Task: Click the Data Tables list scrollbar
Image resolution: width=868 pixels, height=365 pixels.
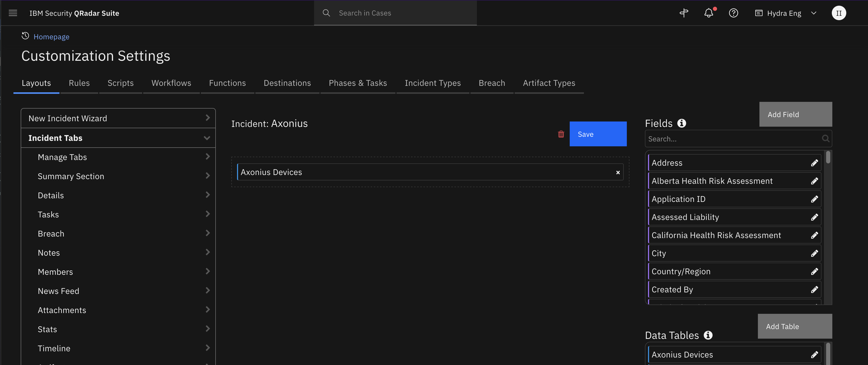Action: [828, 354]
